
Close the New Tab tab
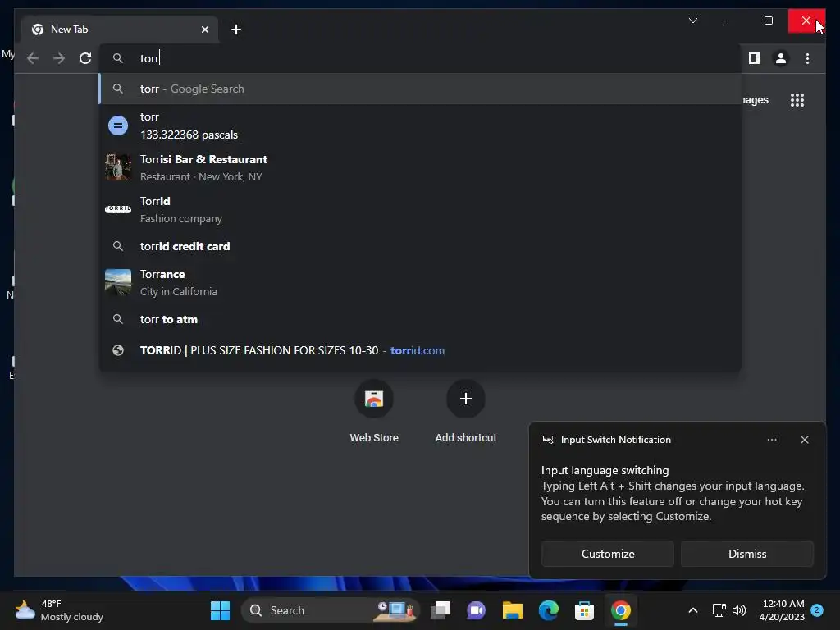[204, 30]
